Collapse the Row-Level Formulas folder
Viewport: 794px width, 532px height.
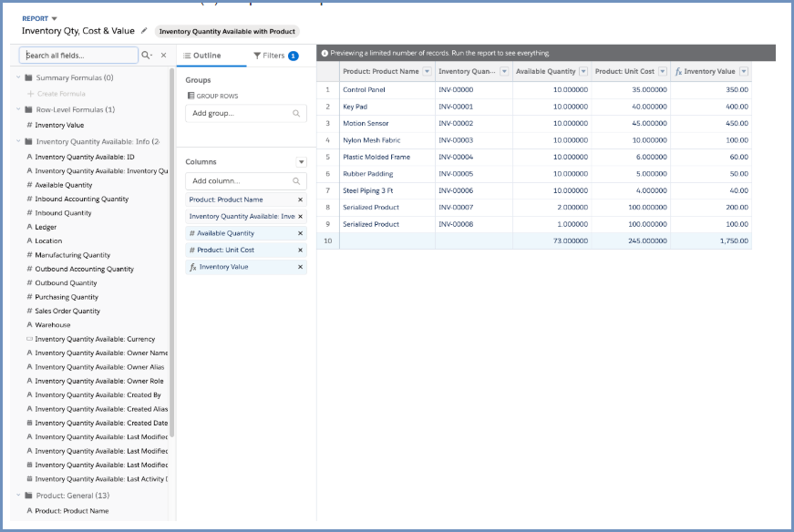18,110
